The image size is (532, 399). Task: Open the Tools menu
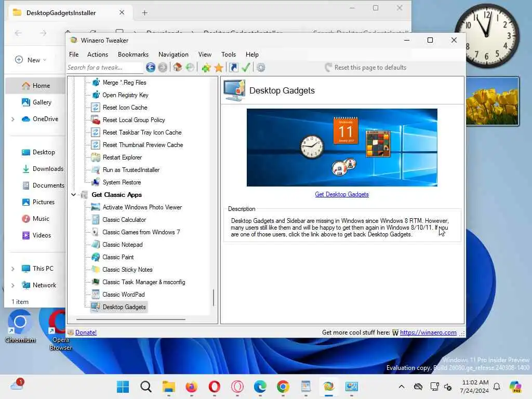coord(229,55)
